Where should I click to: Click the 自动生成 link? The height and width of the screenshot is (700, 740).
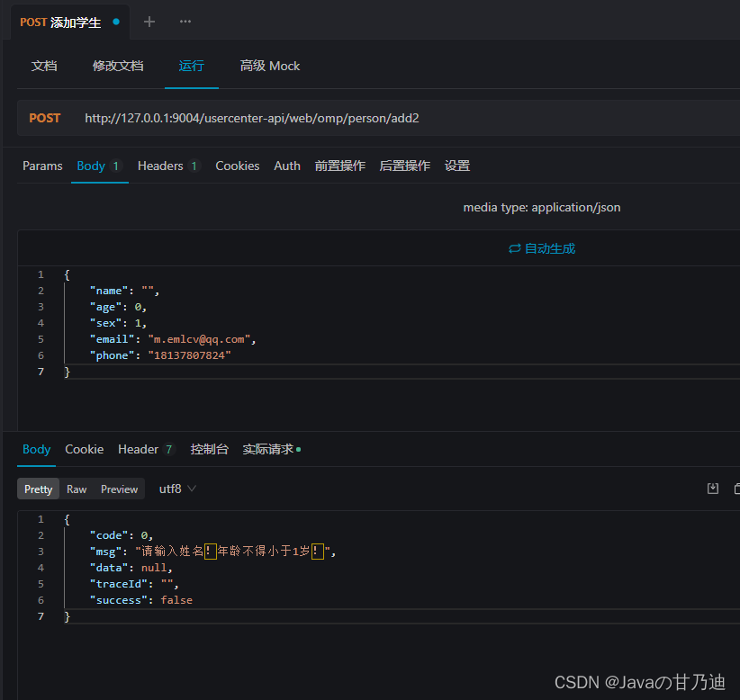[550, 248]
